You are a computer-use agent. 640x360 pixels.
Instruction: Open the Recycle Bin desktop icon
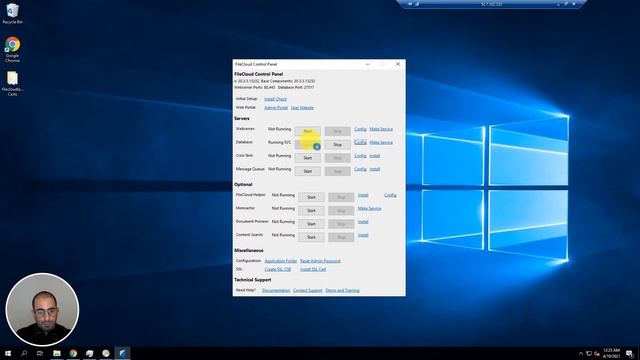pyautogui.click(x=12, y=13)
